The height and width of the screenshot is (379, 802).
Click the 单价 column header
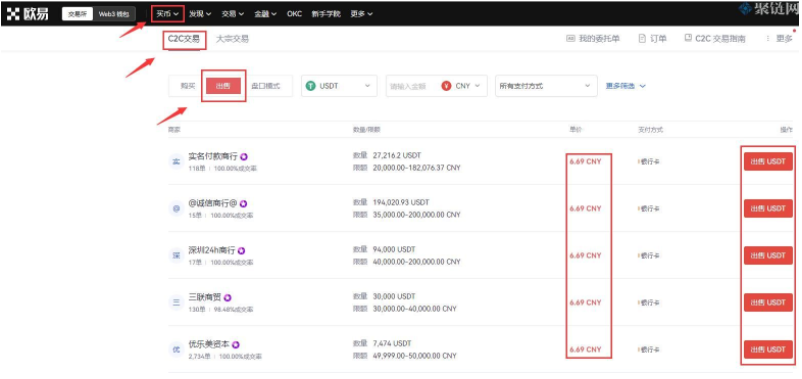[575, 130]
